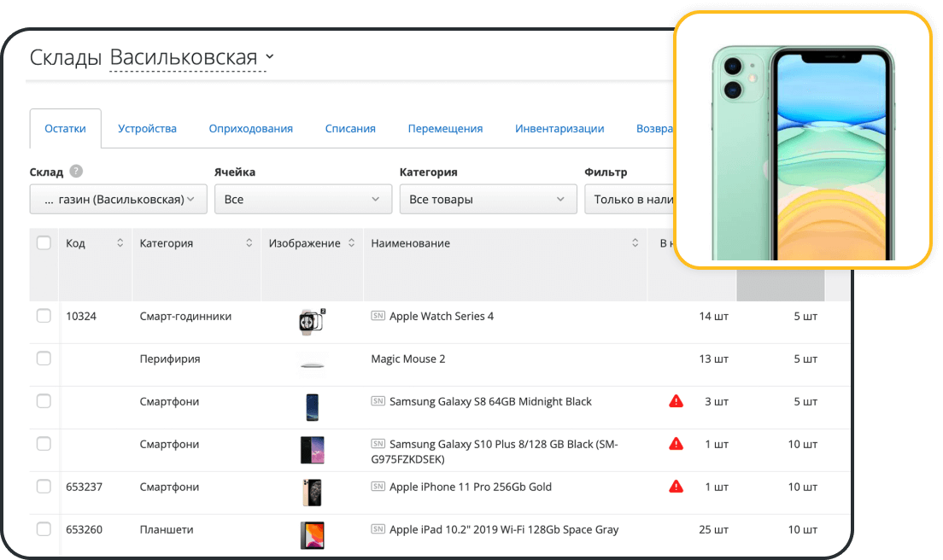
Task: Open the Все товары category dropdown
Action: click(x=488, y=198)
